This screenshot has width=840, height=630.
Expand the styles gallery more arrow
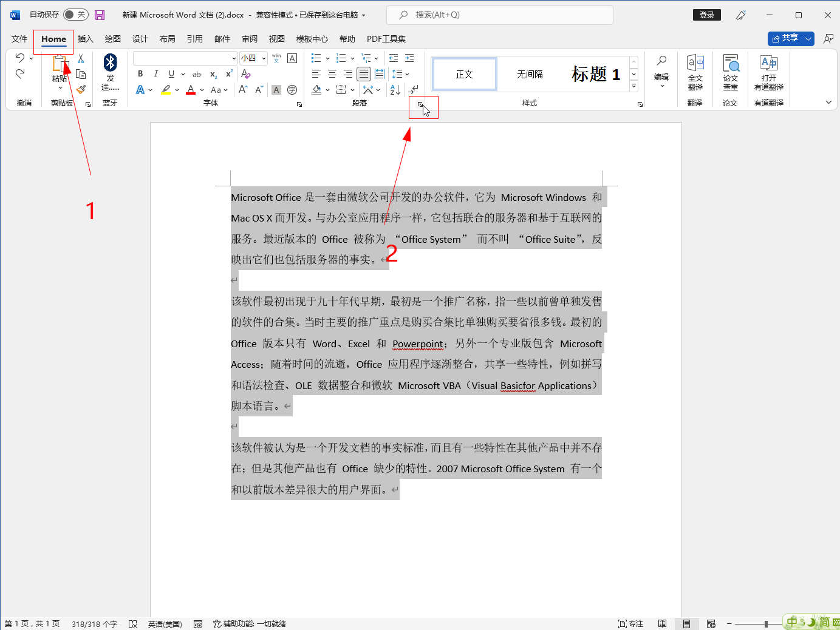pyautogui.click(x=633, y=86)
